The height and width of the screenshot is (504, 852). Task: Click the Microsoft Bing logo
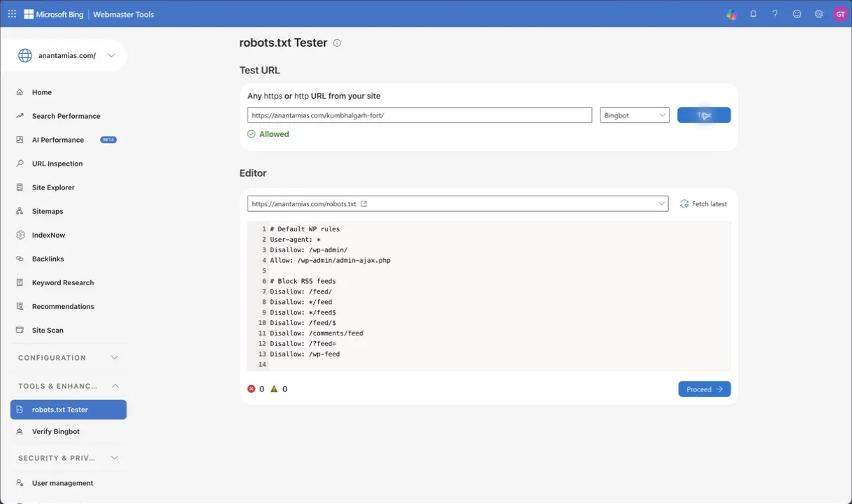[x=53, y=14]
